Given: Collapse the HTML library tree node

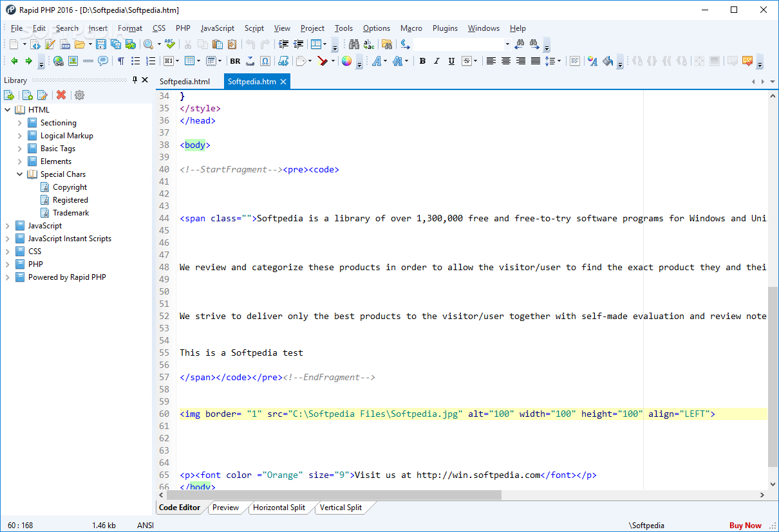Looking at the screenshot, I should pyautogui.click(x=8, y=110).
